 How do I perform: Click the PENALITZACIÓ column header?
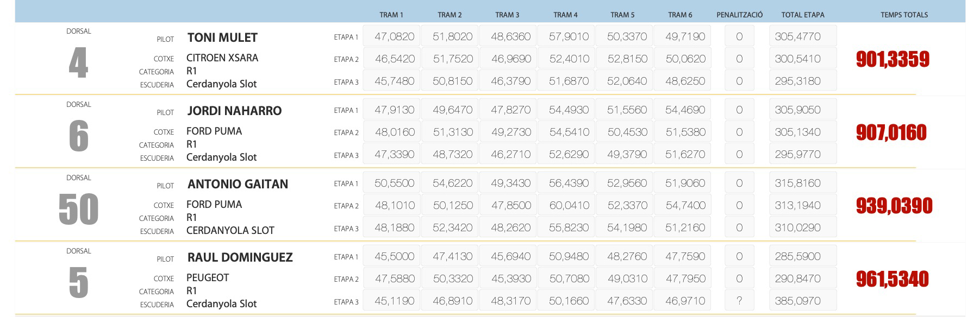(x=739, y=15)
